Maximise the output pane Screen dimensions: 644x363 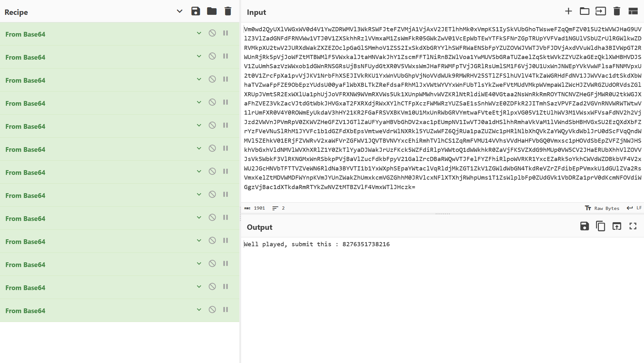[x=633, y=226]
